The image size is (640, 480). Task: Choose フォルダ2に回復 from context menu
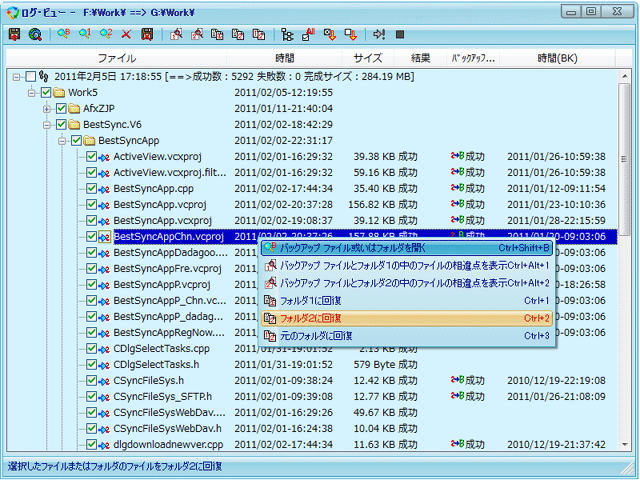click(407, 318)
